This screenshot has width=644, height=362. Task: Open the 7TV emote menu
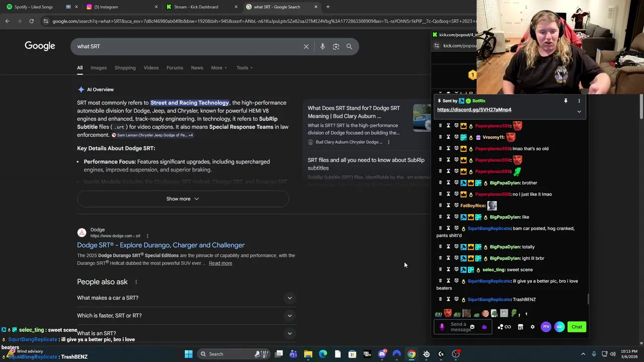(546, 327)
